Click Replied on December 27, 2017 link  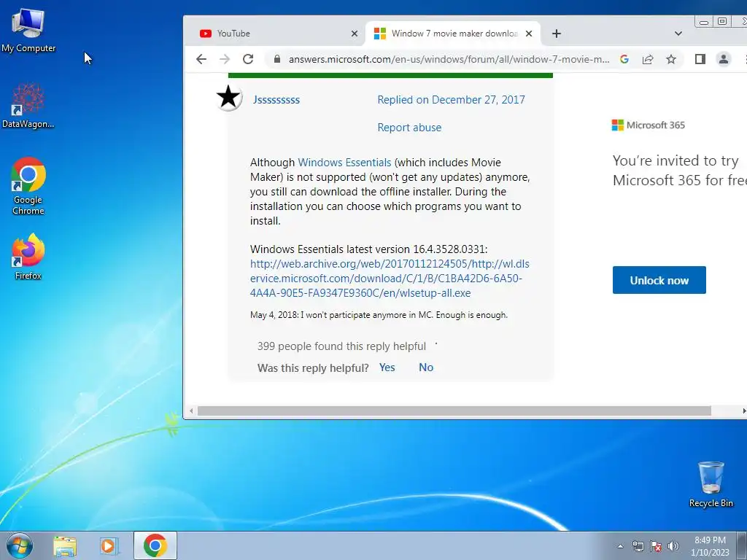[x=451, y=99]
